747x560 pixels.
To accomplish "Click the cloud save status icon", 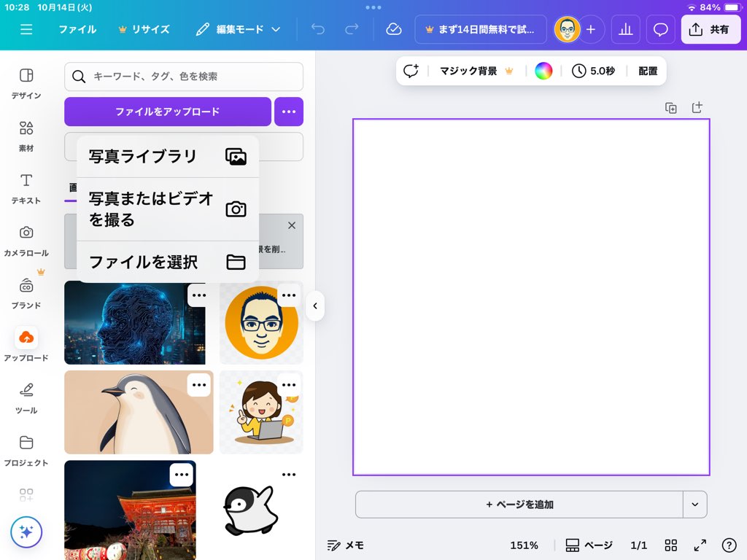I will click(x=393, y=30).
